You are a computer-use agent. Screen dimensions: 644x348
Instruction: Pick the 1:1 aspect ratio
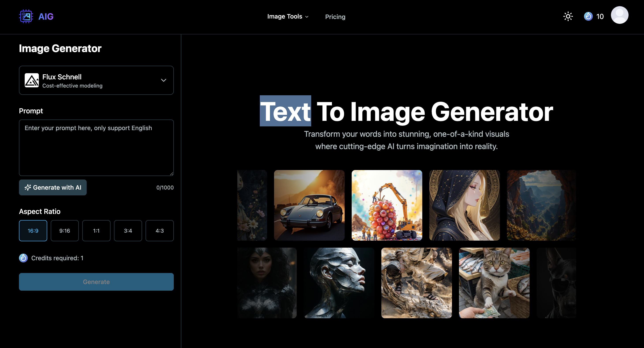[96, 230]
